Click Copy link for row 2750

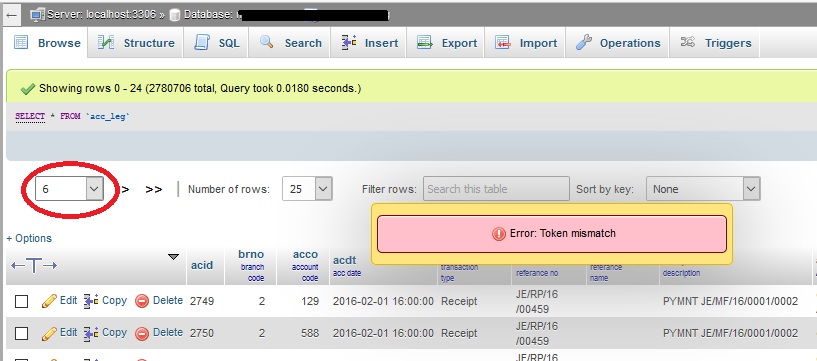coord(114,332)
